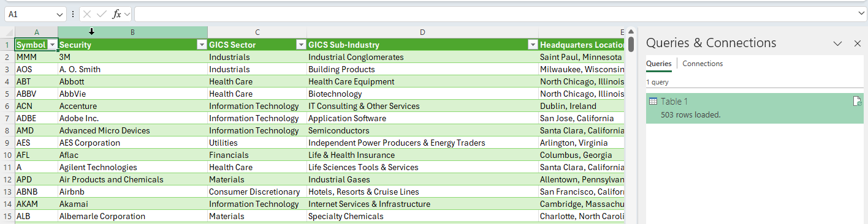Select column C header

pos(257,32)
